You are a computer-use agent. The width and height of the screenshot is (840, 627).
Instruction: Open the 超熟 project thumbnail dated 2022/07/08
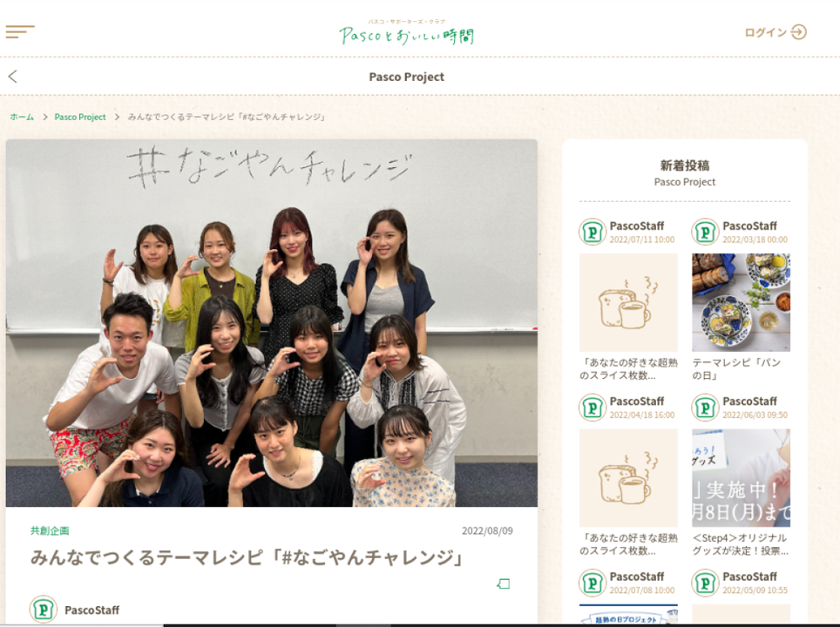click(x=628, y=614)
